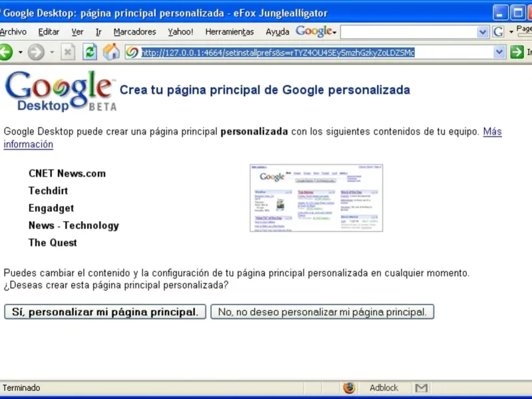Open the Marcadores menu

coord(135,32)
